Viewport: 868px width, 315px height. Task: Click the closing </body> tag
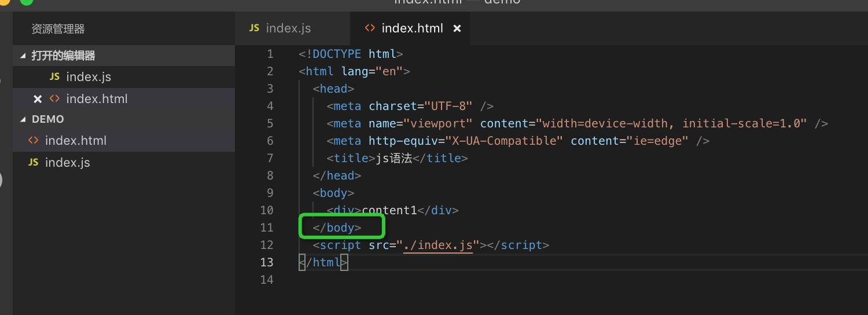pos(337,228)
